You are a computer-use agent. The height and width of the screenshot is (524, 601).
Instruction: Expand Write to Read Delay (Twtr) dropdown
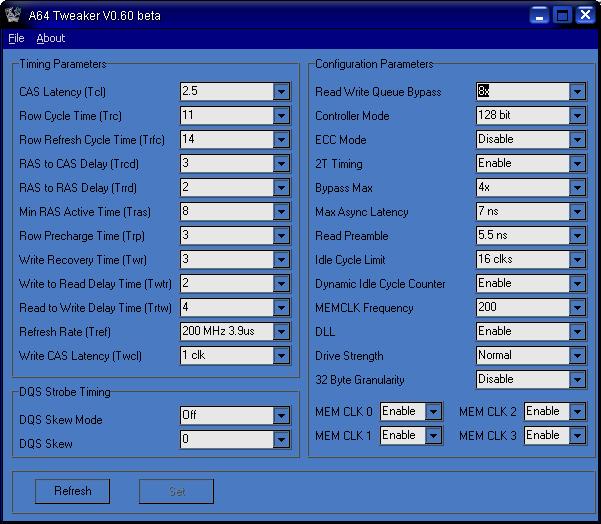click(x=281, y=284)
